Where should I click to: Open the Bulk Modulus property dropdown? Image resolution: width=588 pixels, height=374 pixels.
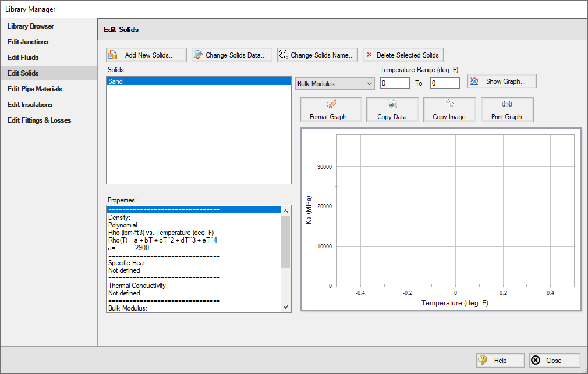tap(335, 84)
